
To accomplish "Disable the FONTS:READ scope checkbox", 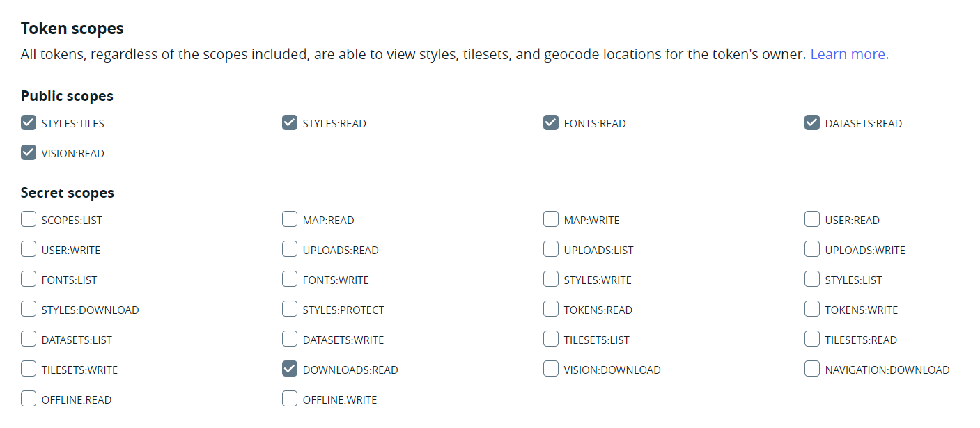I will click(551, 123).
